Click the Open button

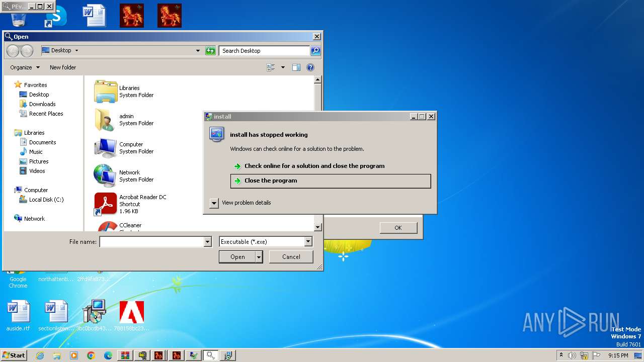pyautogui.click(x=237, y=257)
